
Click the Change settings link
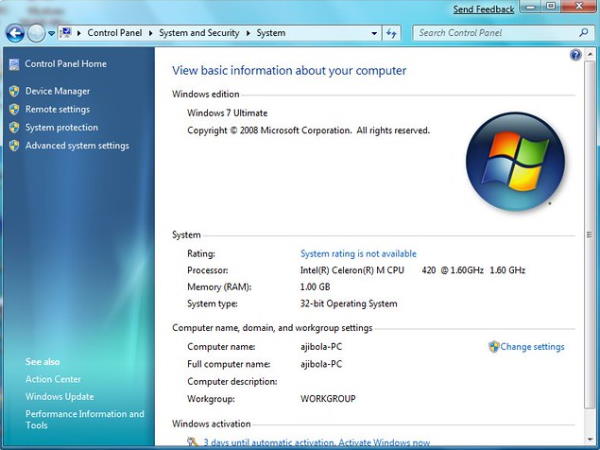[532, 347]
